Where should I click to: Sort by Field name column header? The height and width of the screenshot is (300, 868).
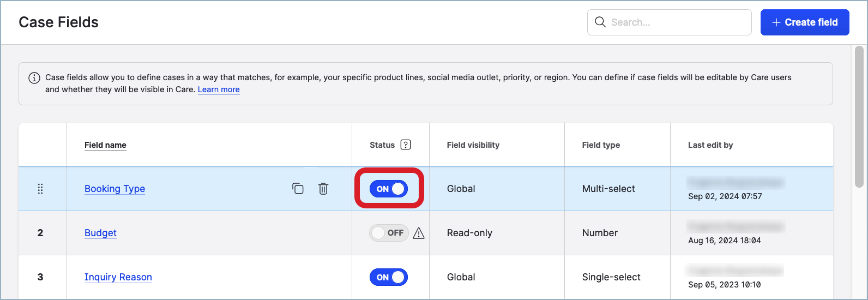point(105,145)
